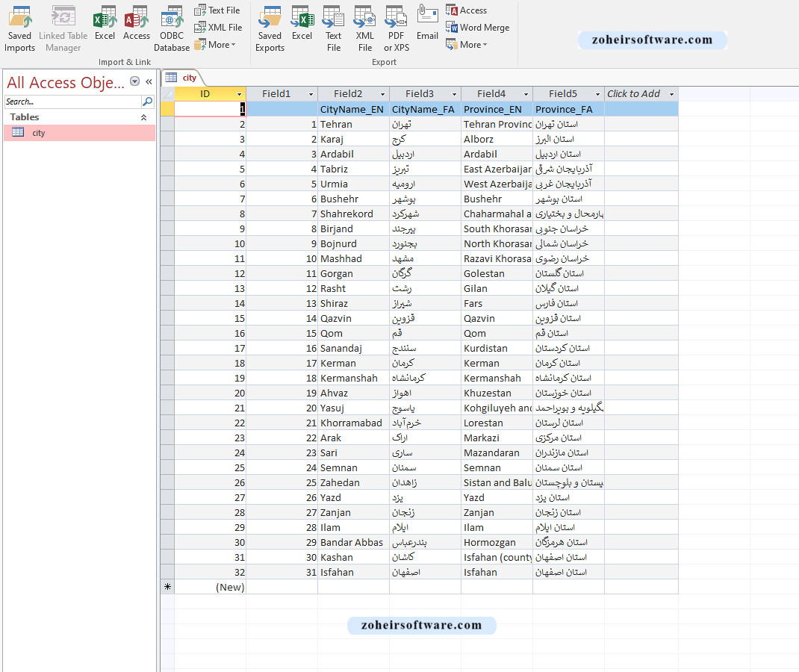Click Word Merge export button
This screenshot has width=799, height=672.
[478, 28]
